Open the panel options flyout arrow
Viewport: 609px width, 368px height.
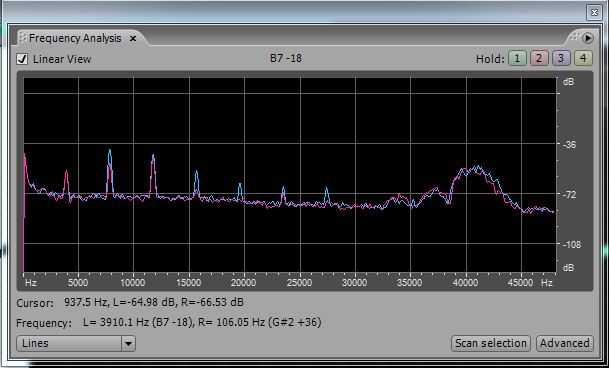tap(588, 38)
